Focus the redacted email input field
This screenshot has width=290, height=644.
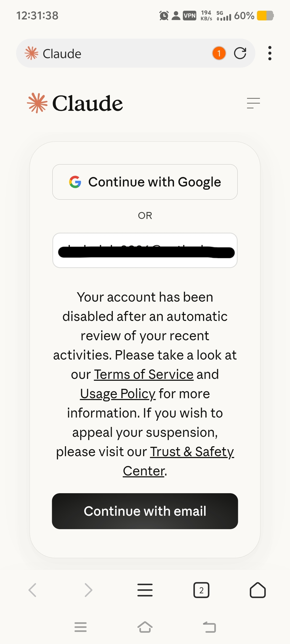tap(145, 250)
